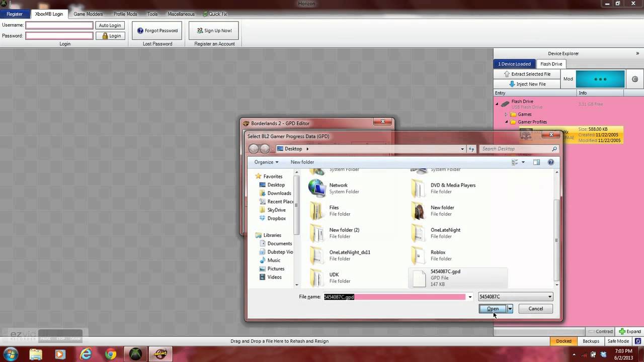
Task: Click the gear icon in Device Explorer
Action: pyautogui.click(x=635, y=79)
